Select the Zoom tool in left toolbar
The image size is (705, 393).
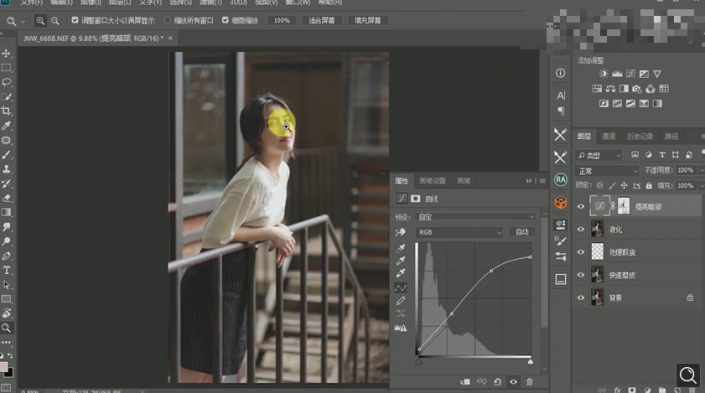pyautogui.click(x=6, y=328)
